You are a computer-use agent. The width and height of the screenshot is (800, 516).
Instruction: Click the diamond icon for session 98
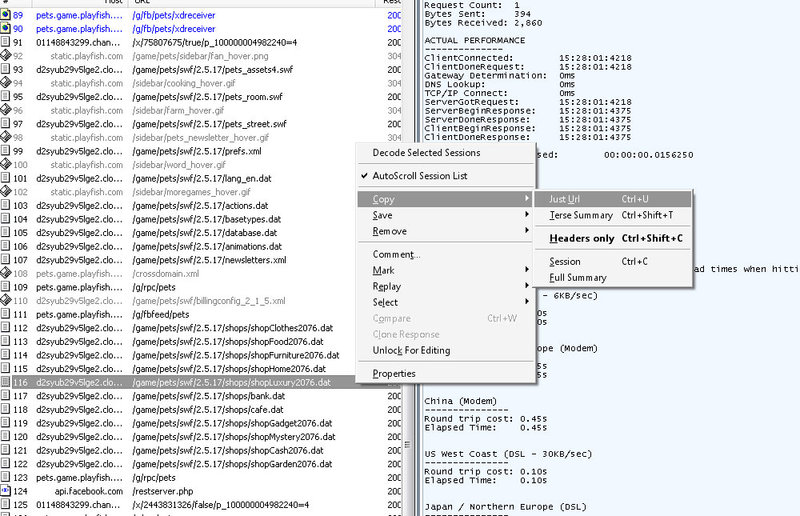pyautogui.click(x=6, y=137)
